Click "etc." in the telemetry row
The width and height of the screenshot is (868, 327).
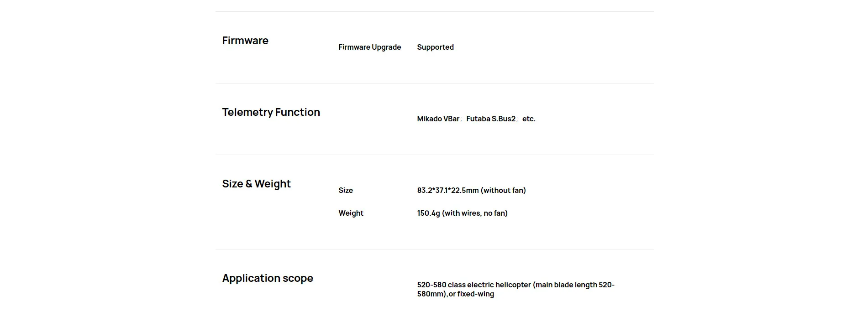click(x=529, y=119)
